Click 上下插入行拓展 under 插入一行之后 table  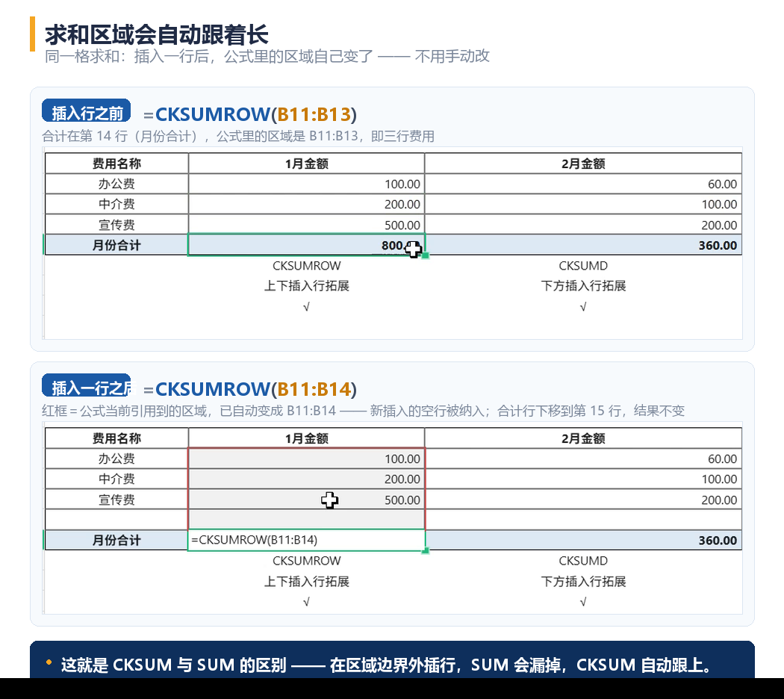pos(306,582)
